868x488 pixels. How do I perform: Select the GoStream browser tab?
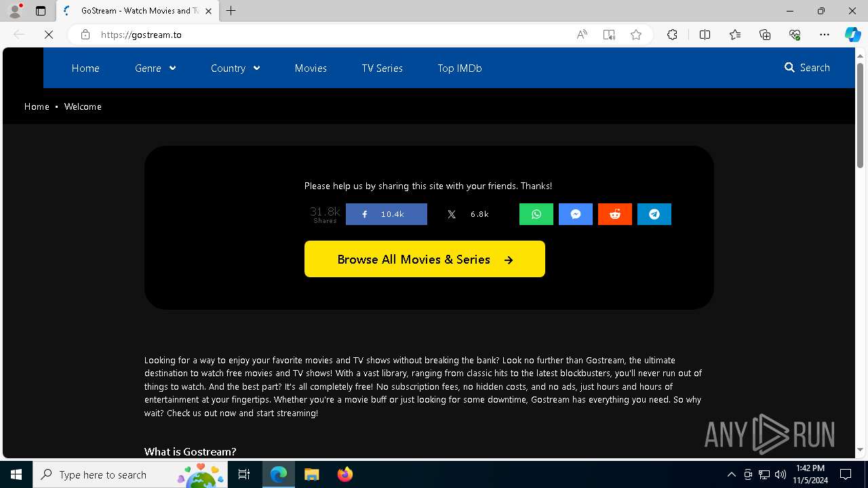pyautogui.click(x=138, y=11)
